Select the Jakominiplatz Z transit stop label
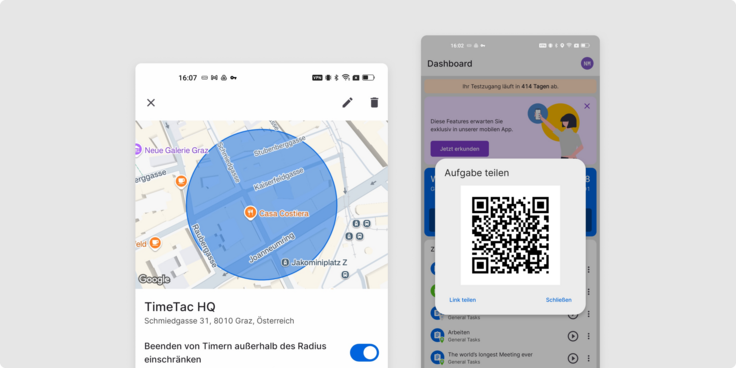This screenshot has height=368, width=736. [x=319, y=262]
